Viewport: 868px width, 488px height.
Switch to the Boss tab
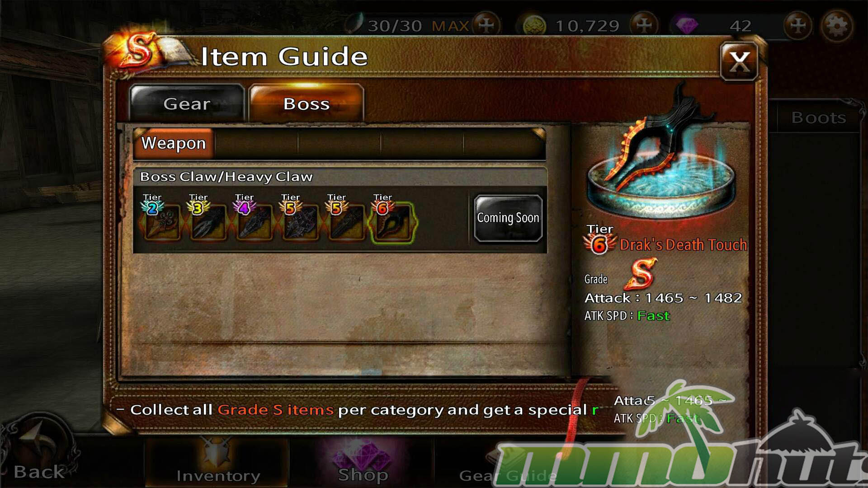coord(307,103)
